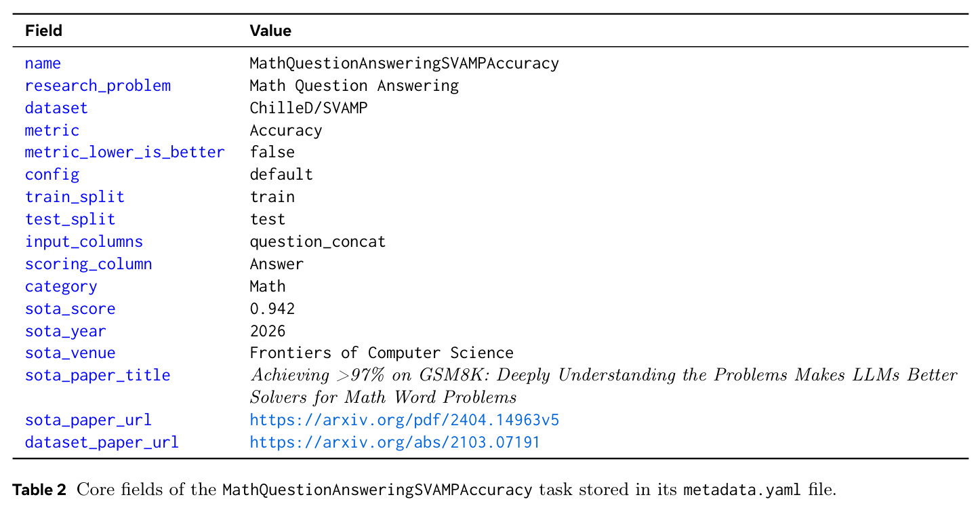Viewport: 980px width, 510px height.
Task: Click the sota_venue field label
Action: (x=70, y=353)
